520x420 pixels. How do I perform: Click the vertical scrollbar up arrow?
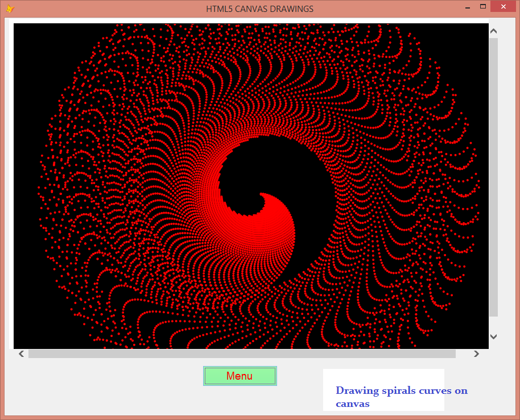point(493,30)
